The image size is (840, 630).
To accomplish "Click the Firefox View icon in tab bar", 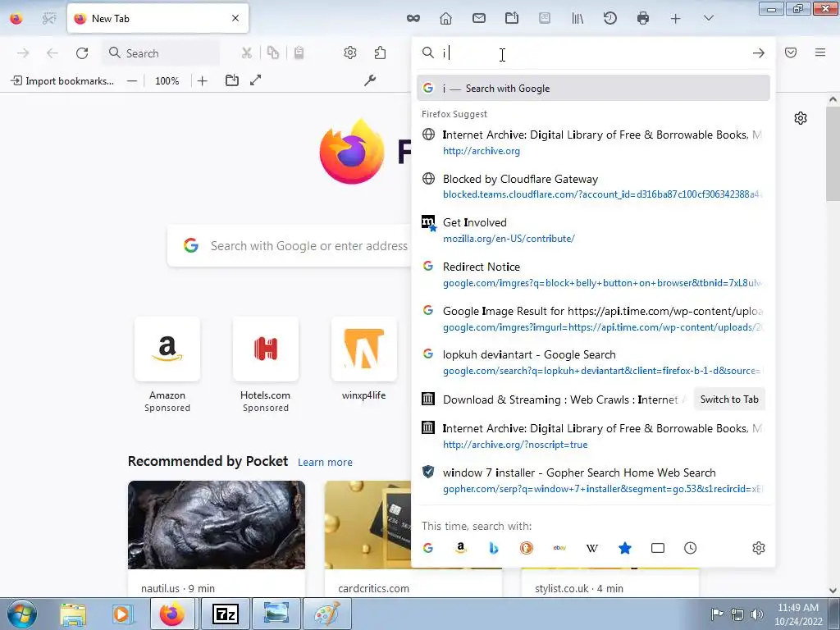I will pyautogui.click(x=16, y=18).
